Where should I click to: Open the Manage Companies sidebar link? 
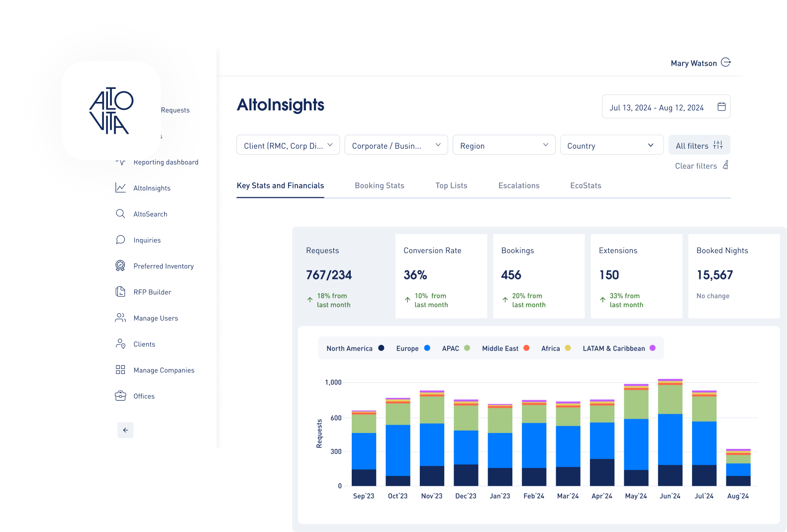[x=164, y=370]
